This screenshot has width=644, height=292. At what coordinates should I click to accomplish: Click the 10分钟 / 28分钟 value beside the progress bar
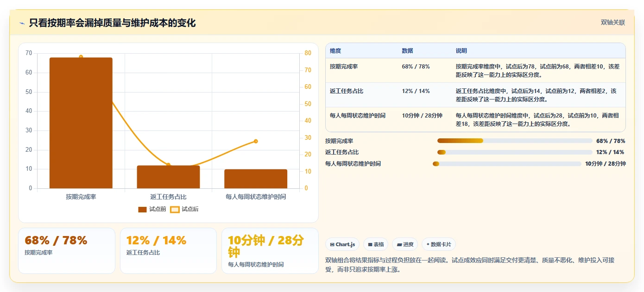605,164
